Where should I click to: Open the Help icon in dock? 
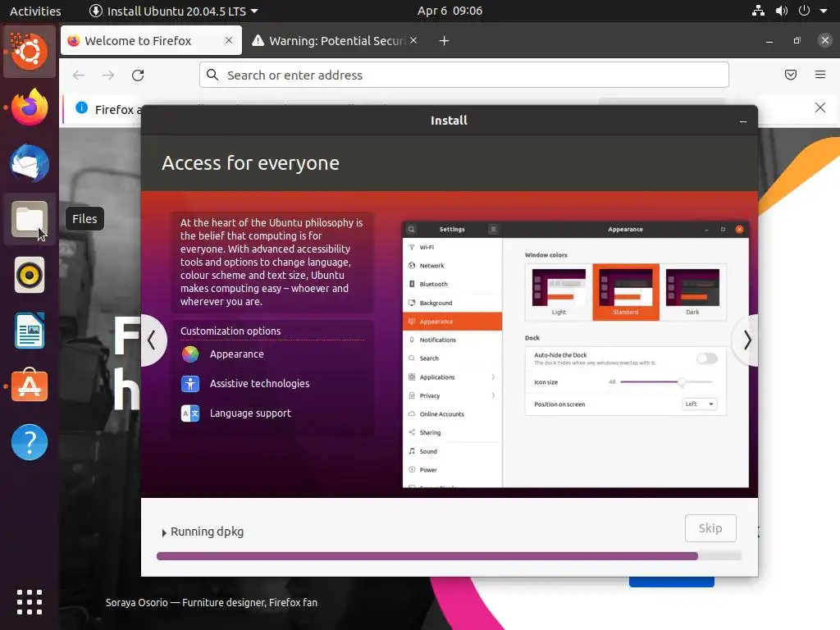pyautogui.click(x=30, y=442)
